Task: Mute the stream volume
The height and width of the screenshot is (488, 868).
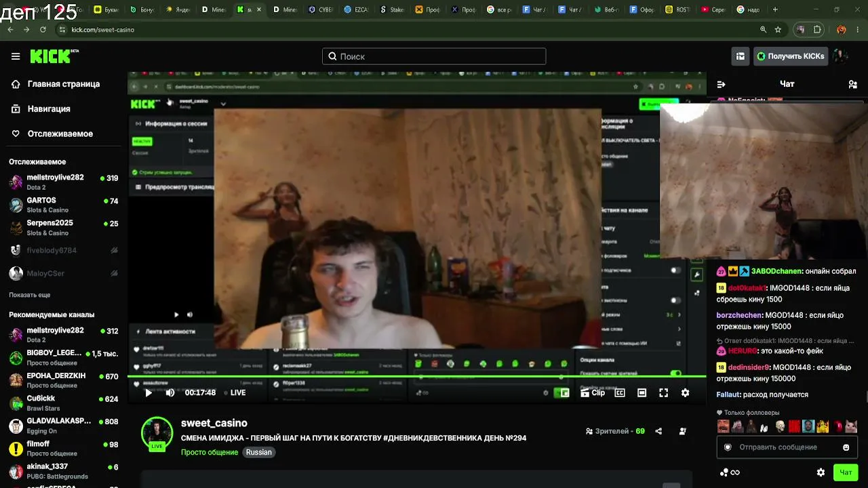Action: (170, 392)
